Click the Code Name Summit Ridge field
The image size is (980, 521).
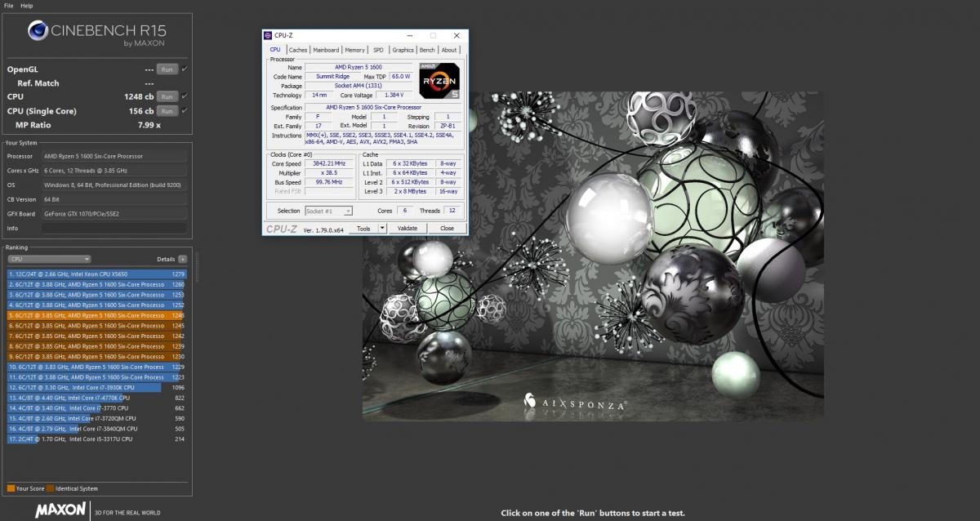click(332, 76)
